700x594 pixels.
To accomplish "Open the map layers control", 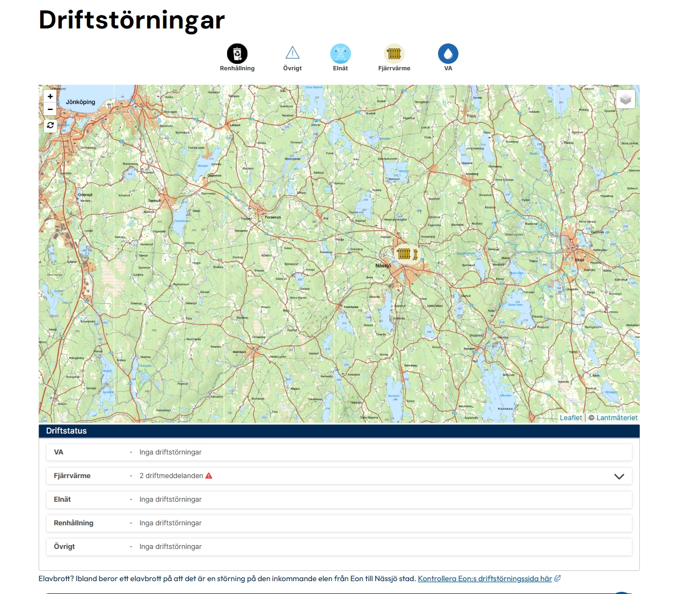I will tap(625, 99).
